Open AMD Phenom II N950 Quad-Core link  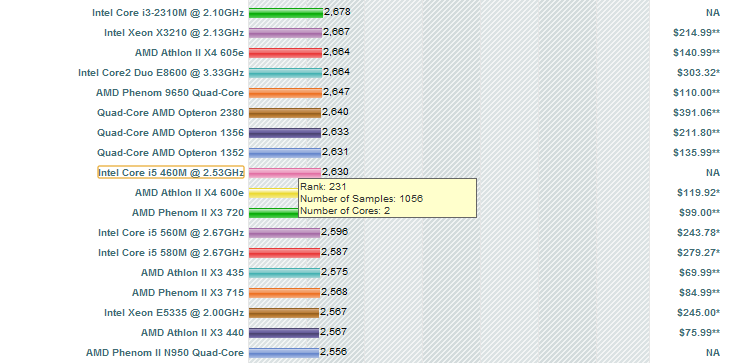165,353
